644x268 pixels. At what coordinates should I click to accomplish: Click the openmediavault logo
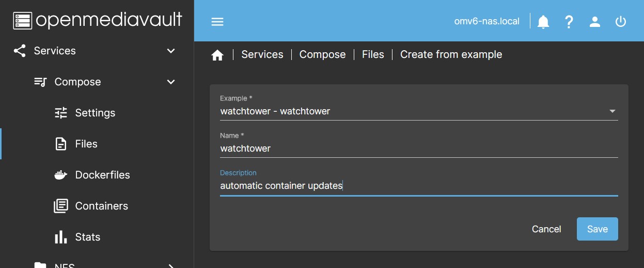[97, 20]
